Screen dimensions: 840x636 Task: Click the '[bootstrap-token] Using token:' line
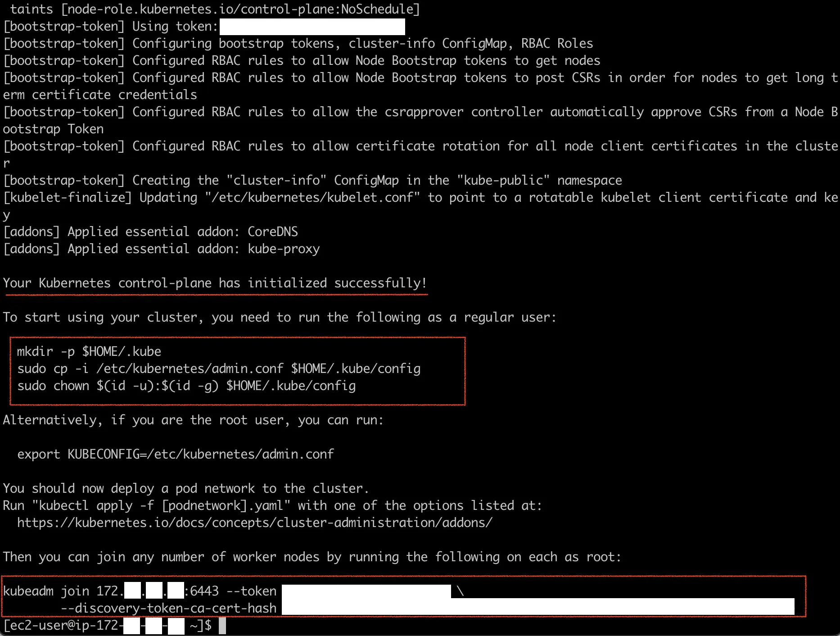pos(111,26)
